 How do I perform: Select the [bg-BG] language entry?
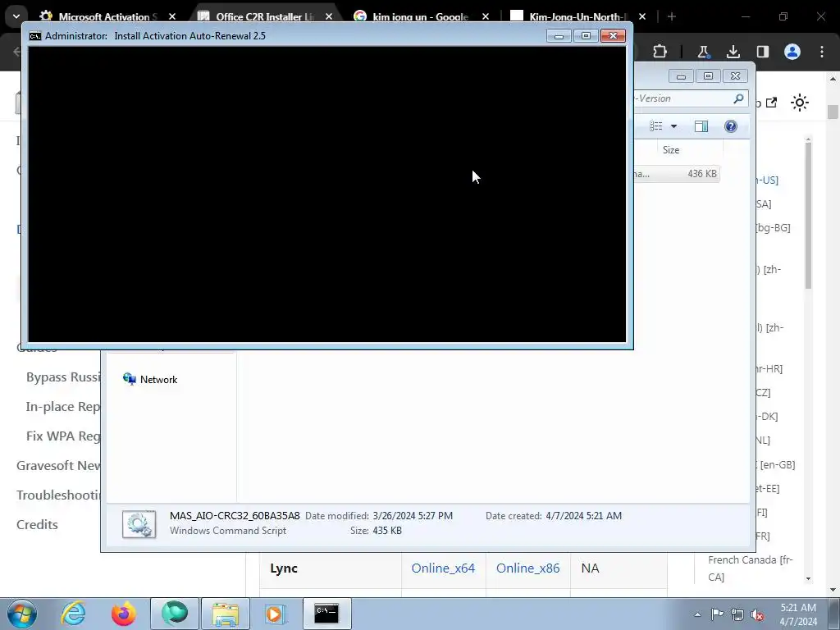(x=773, y=228)
